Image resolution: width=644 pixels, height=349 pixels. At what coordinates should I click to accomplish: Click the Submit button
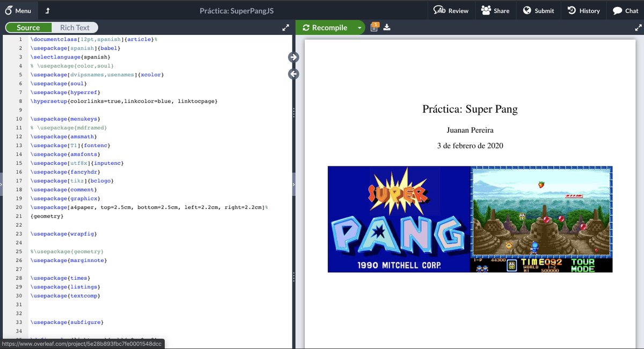pos(538,10)
